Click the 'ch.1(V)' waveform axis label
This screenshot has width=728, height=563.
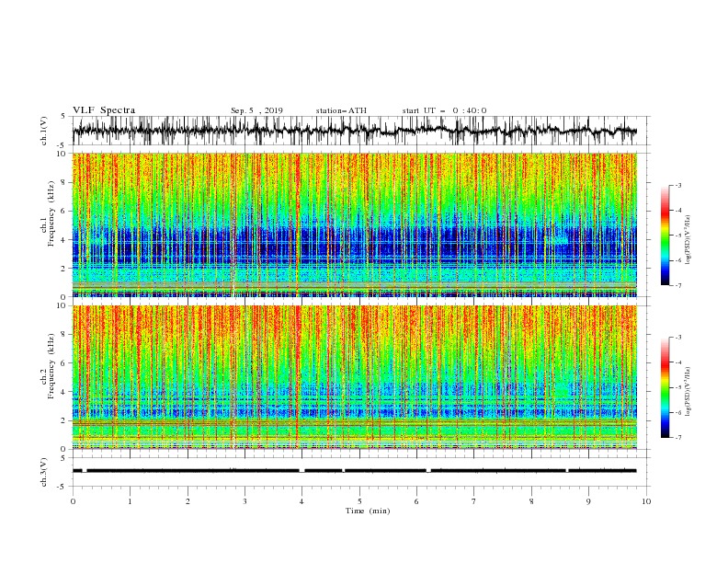point(44,131)
